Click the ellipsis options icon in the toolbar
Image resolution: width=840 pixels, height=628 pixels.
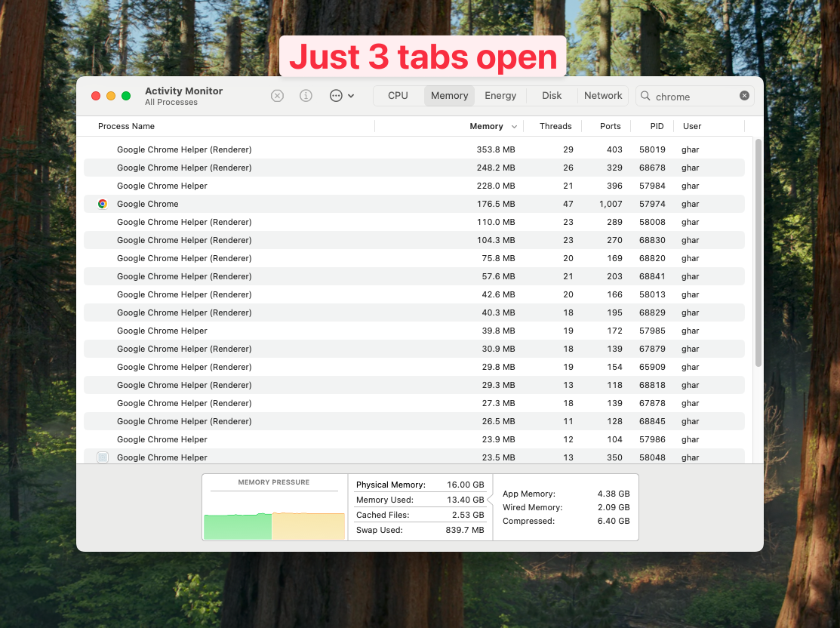click(337, 96)
